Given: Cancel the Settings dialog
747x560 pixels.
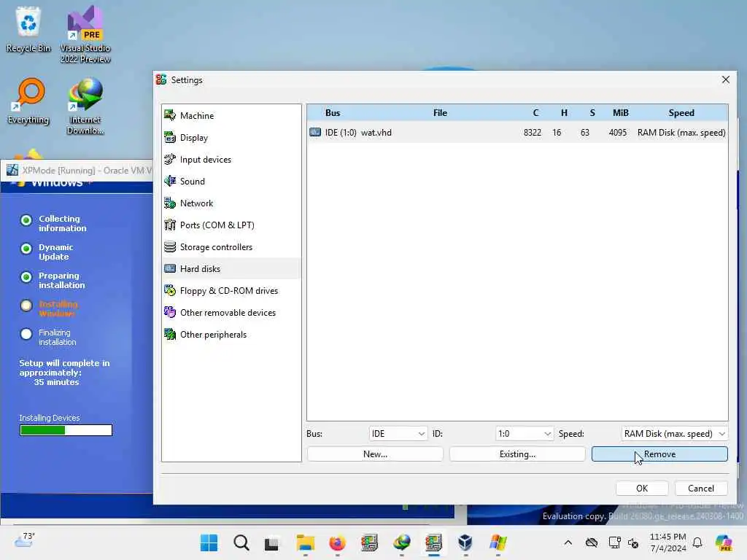Looking at the screenshot, I should pos(701,489).
